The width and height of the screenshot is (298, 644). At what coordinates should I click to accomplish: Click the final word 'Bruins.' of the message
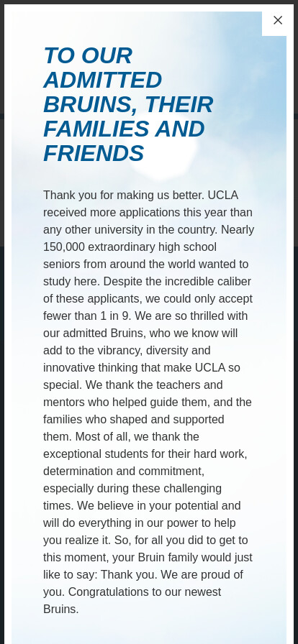tap(61, 609)
